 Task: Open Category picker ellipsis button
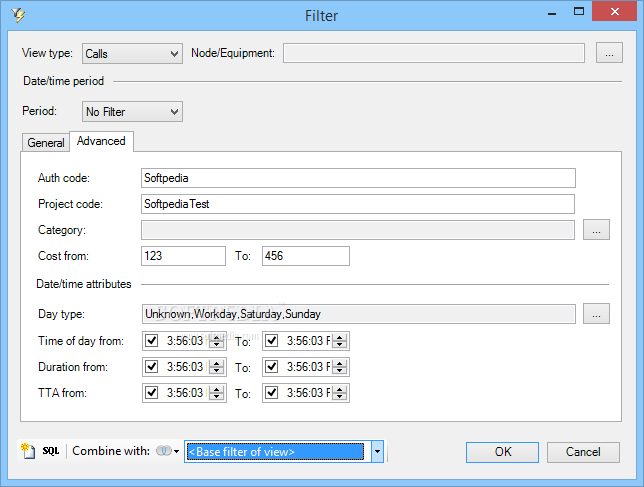[x=596, y=230]
